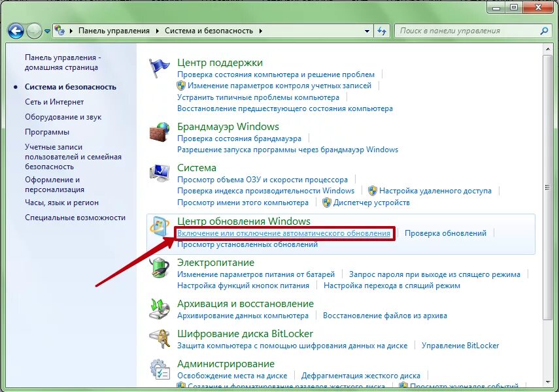Click the Электропитание battery icon
559x392 pixels.
[x=159, y=267]
